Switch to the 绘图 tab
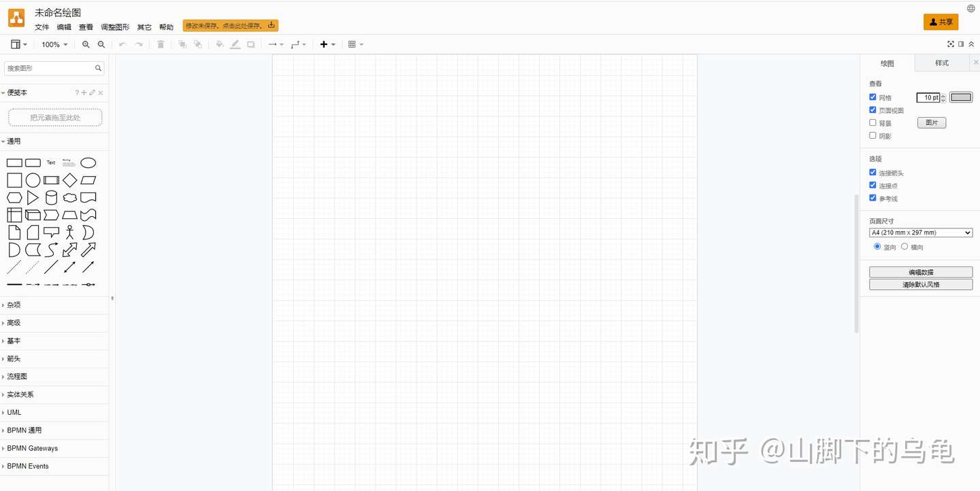980x491 pixels. pyautogui.click(x=887, y=63)
